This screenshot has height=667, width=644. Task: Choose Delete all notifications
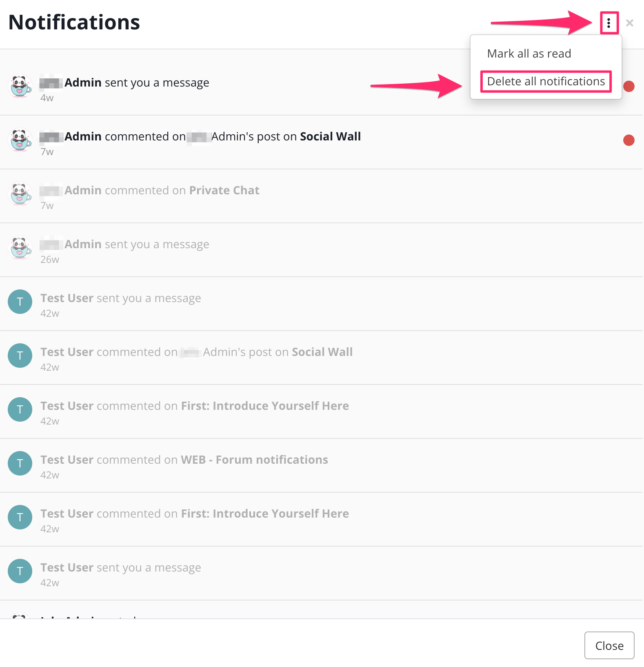click(x=546, y=81)
